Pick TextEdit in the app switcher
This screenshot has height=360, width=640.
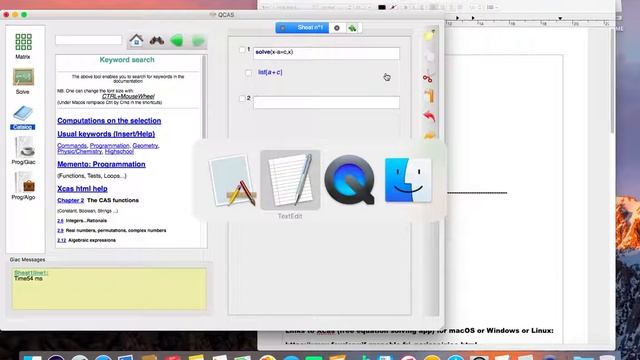click(x=290, y=180)
